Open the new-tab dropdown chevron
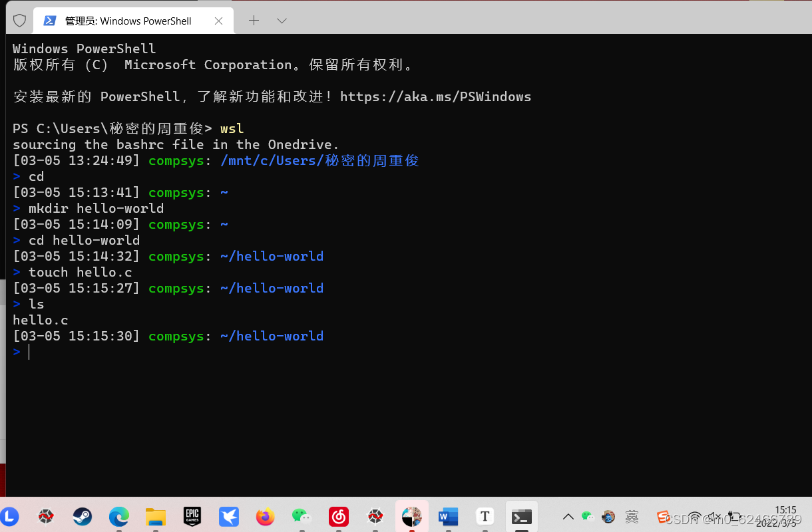Image resolution: width=812 pixels, height=532 pixels. (282, 21)
